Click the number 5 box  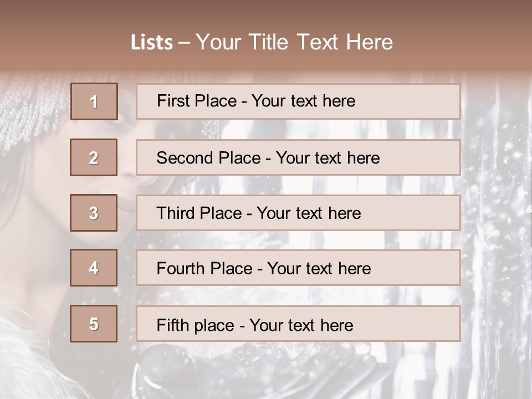click(x=94, y=324)
